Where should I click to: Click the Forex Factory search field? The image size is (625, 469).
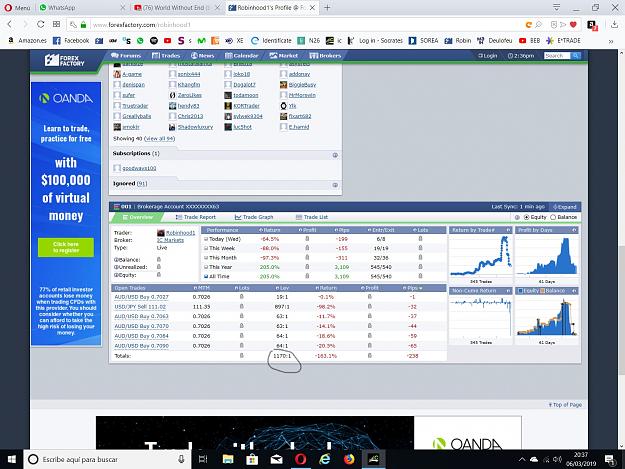[x=557, y=56]
